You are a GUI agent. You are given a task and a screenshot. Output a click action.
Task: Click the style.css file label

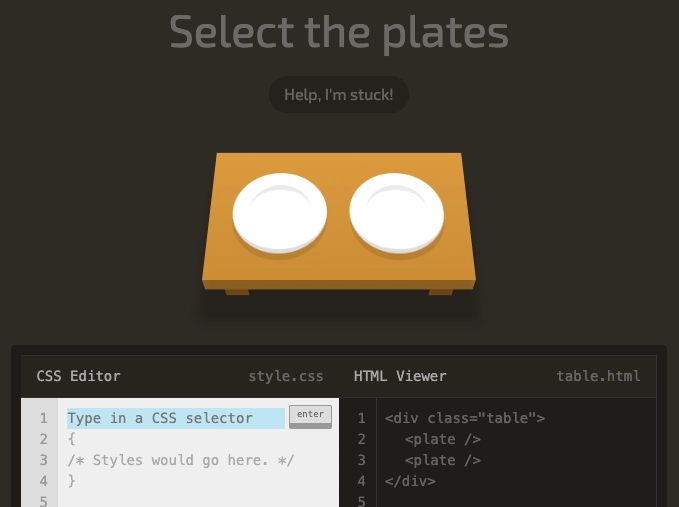(x=286, y=376)
